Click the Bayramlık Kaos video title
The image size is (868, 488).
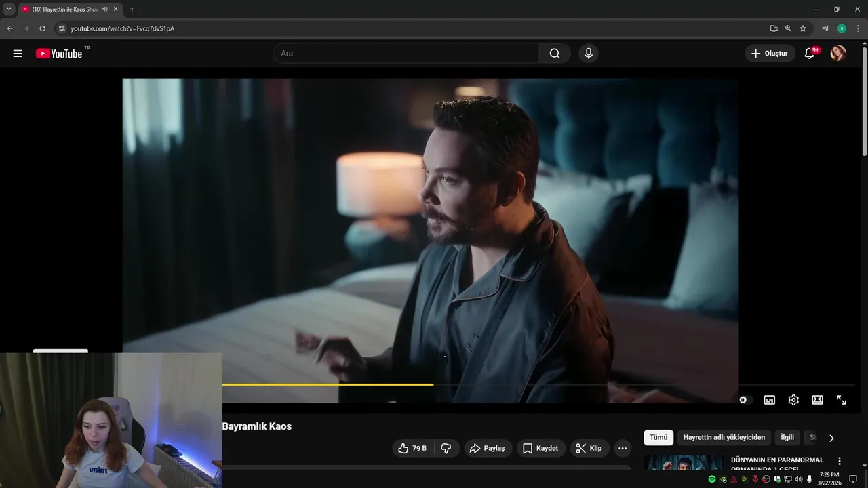(x=257, y=426)
